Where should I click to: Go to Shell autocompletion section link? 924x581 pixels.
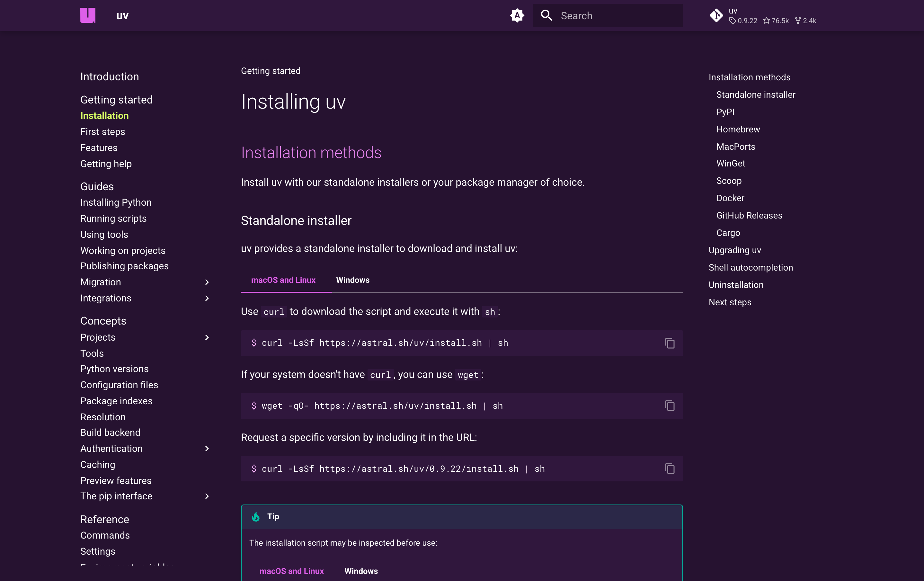(x=750, y=267)
